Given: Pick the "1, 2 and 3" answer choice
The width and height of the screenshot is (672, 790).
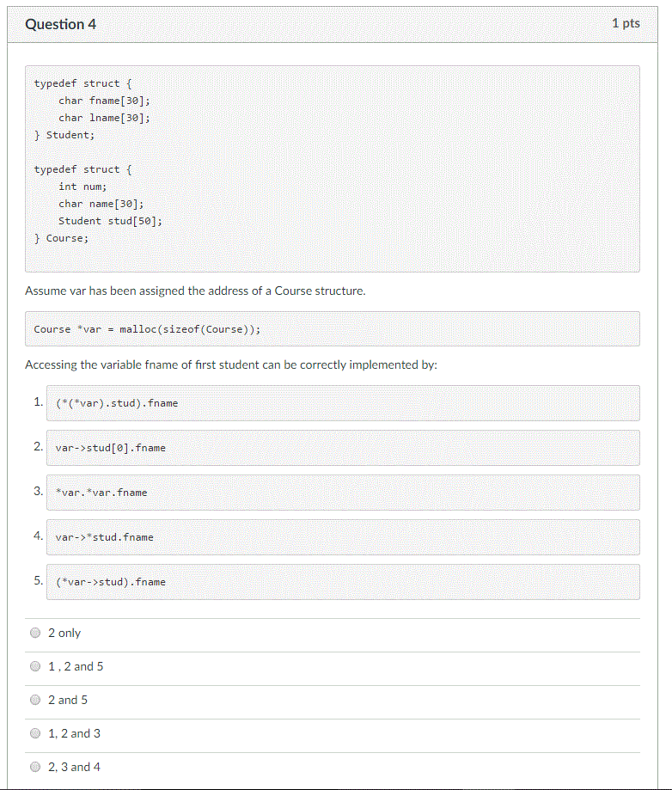Looking at the screenshot, I should (34, 733).
